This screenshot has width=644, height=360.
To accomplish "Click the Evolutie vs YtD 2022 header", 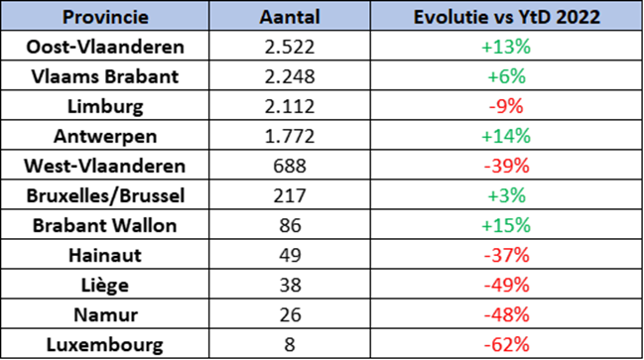I will pos(506,17).
